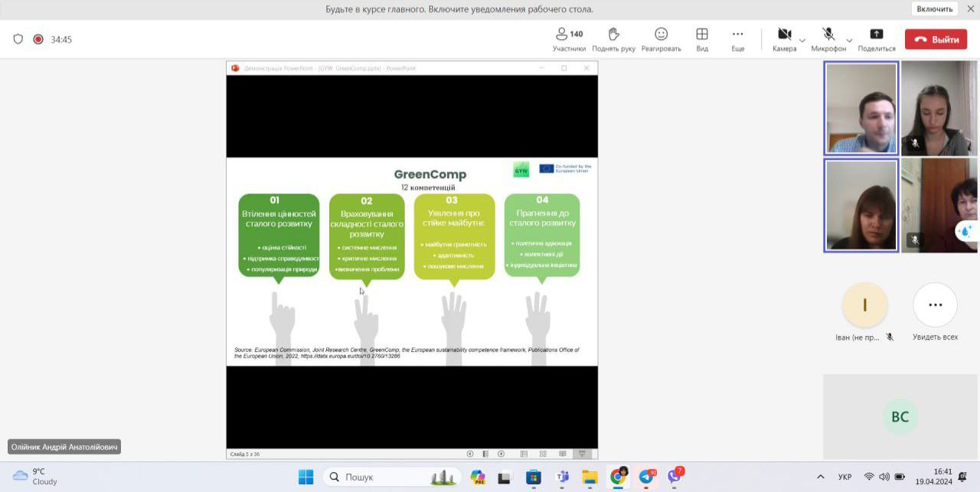Expand hidden system tray icons chevron
The height and width of the screenshot is (492, 980).
point(820,477)
